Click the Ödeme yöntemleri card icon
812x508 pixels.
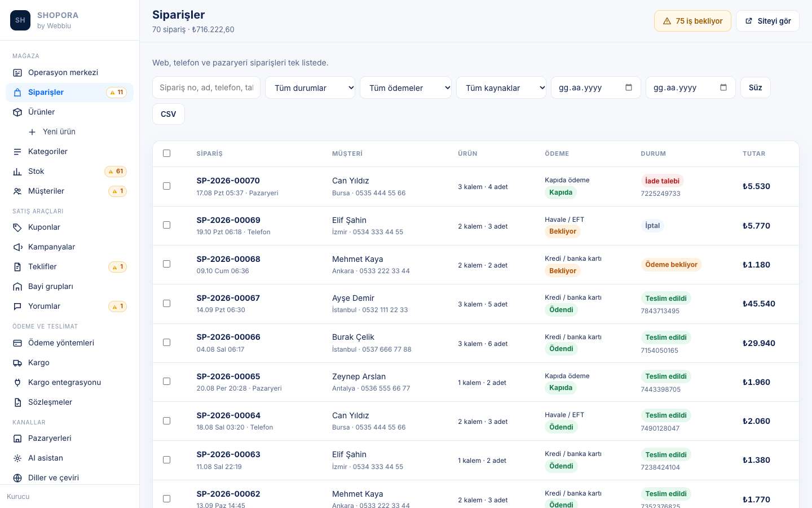point(17,343)
